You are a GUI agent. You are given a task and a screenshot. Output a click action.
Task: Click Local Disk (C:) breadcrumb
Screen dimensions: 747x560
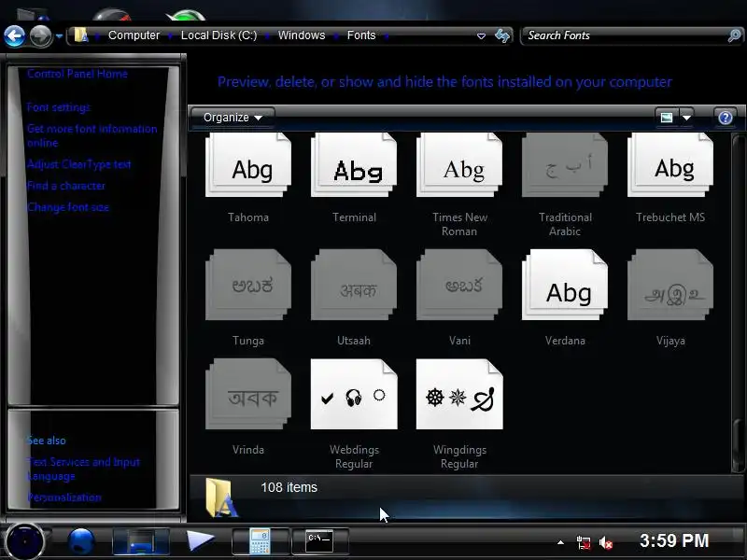coord(218,35)
